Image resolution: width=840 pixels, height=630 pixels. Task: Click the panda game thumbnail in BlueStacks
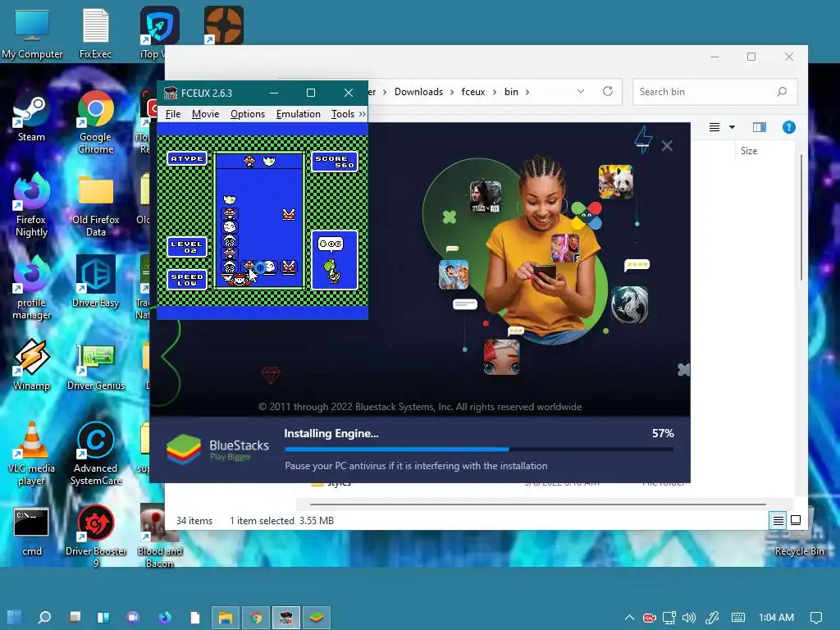[x=615, y=181]
